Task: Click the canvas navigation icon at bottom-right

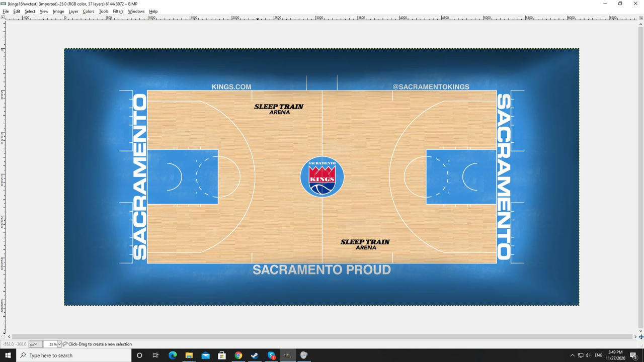Action: 641,336
